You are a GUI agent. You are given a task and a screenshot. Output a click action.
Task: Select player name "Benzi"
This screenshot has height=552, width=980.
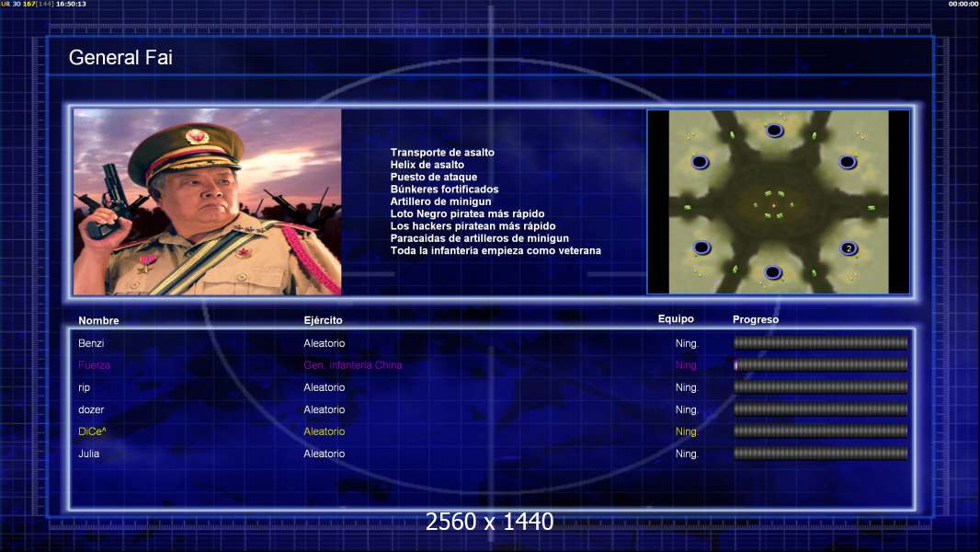click(x=91, y=343)
